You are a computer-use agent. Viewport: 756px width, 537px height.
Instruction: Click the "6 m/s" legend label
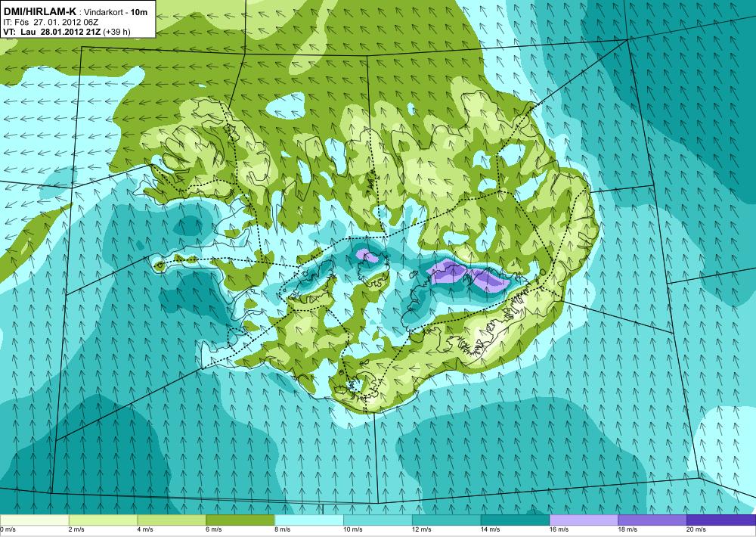tap(215, 529)
